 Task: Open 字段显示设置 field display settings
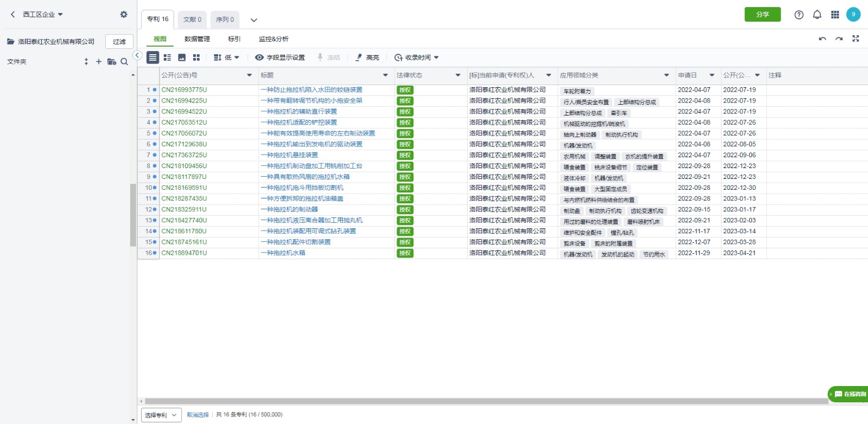pos(280,57)
